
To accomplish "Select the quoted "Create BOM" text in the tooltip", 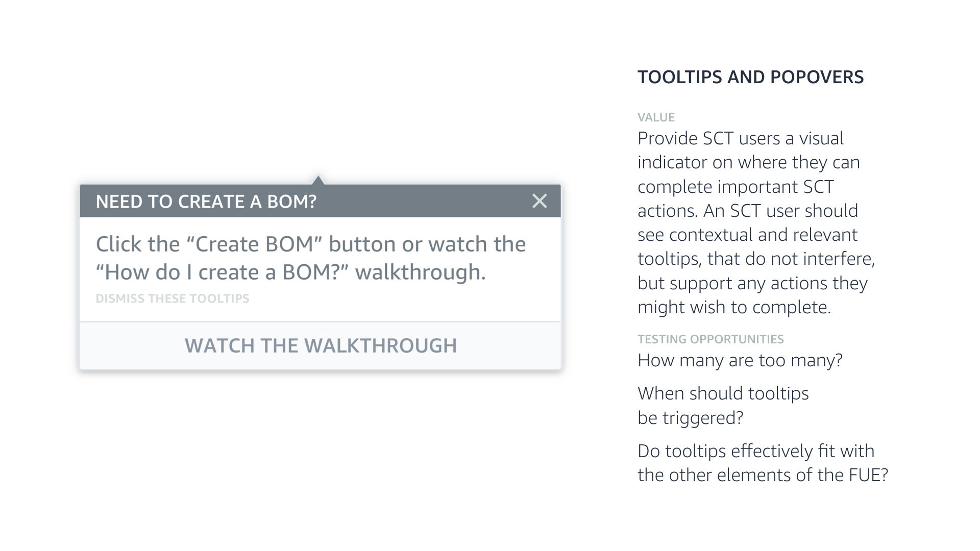I will click(x=255, y=244).
